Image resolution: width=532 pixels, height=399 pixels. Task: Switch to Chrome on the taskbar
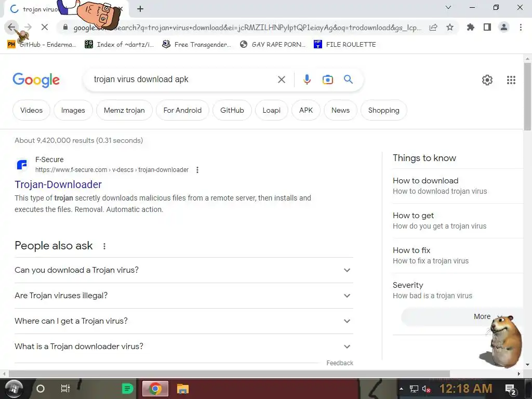pos(155,389)
